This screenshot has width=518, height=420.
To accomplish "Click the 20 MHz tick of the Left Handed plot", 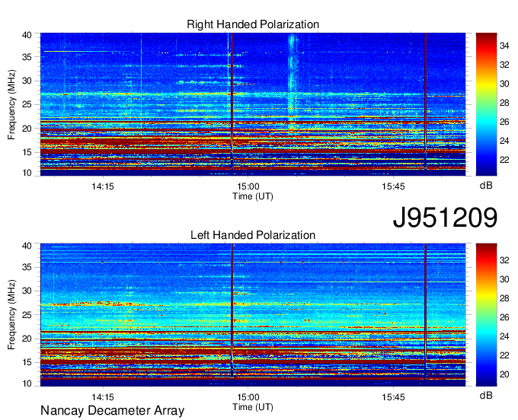I will [x=27, y=339].
